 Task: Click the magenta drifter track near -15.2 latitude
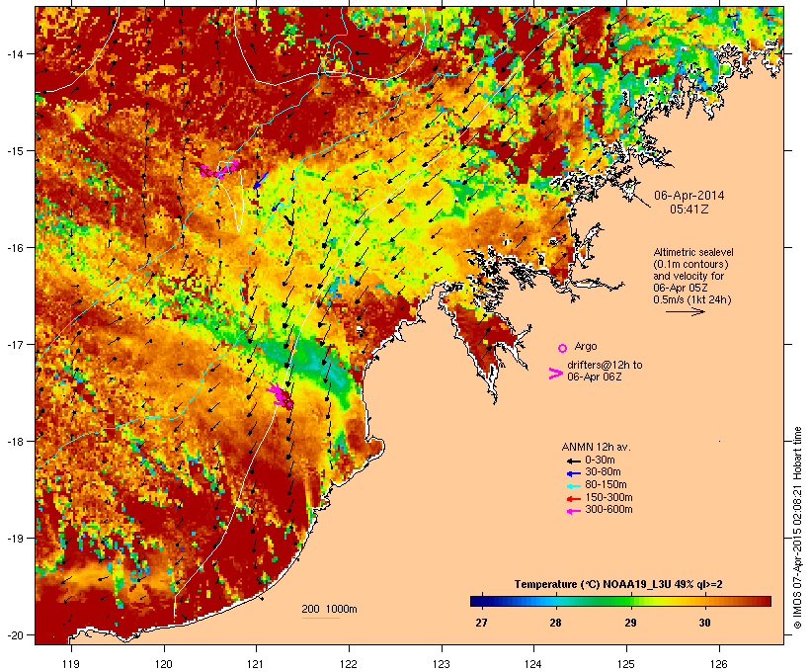(x=219, y=169)
